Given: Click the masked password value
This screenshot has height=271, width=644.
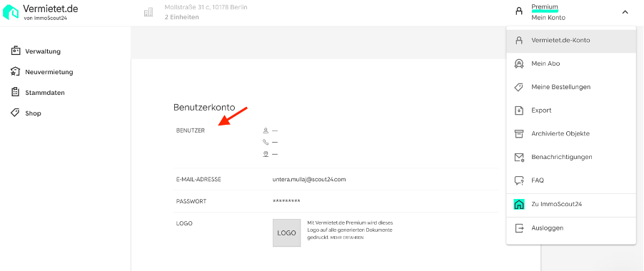Looking at the screenshot, I should (286, 201).
